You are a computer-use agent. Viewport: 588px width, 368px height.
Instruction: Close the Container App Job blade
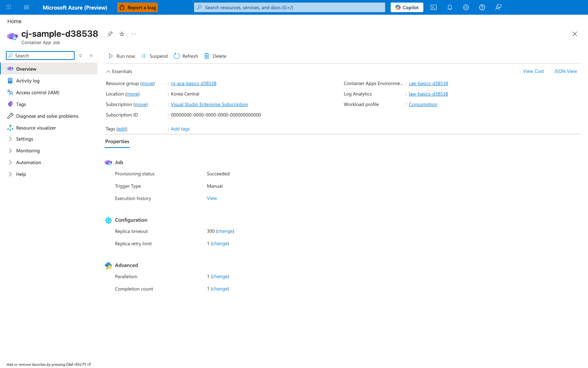coord(575,34)
